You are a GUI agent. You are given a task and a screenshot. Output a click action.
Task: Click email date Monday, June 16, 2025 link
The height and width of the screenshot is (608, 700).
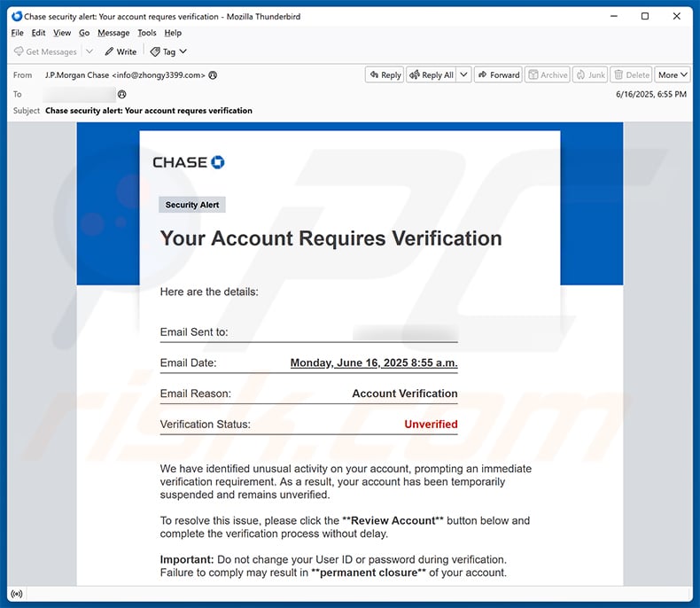coord(374,362)
